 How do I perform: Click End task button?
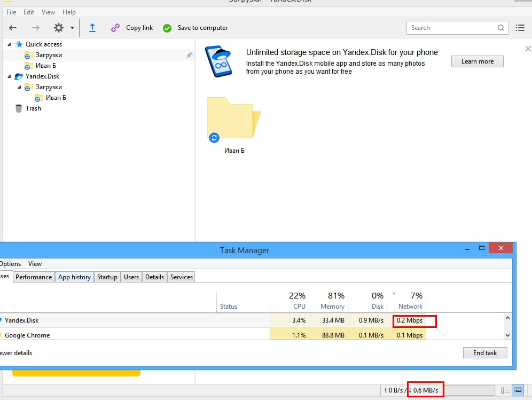pos(485,353)
